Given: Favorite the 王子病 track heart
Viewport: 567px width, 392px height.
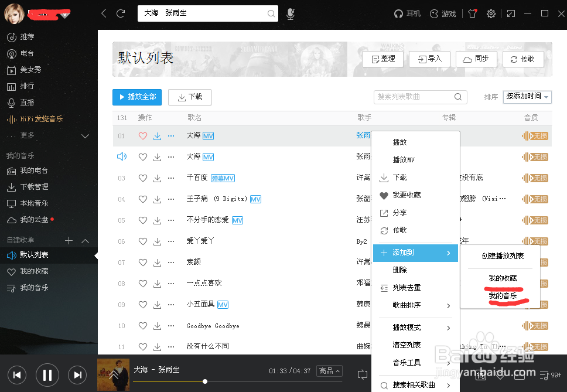Looking at the screenshot, I should click(x=143, y=199).
